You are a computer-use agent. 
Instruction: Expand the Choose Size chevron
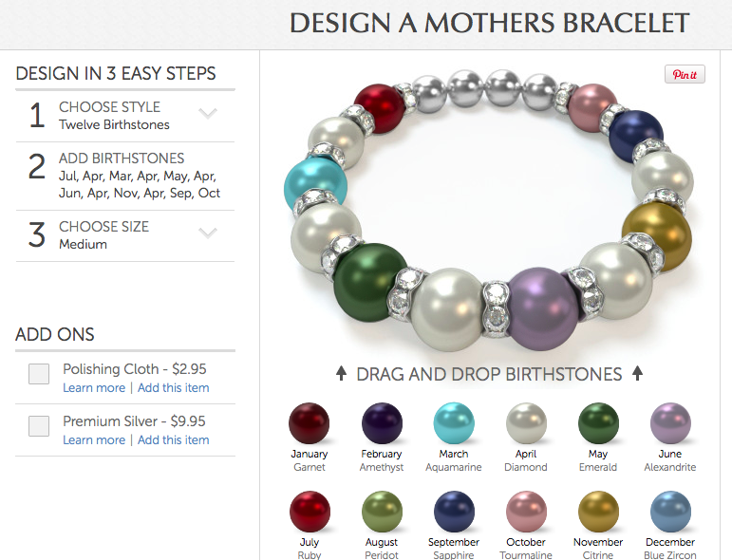pos(208,233)
